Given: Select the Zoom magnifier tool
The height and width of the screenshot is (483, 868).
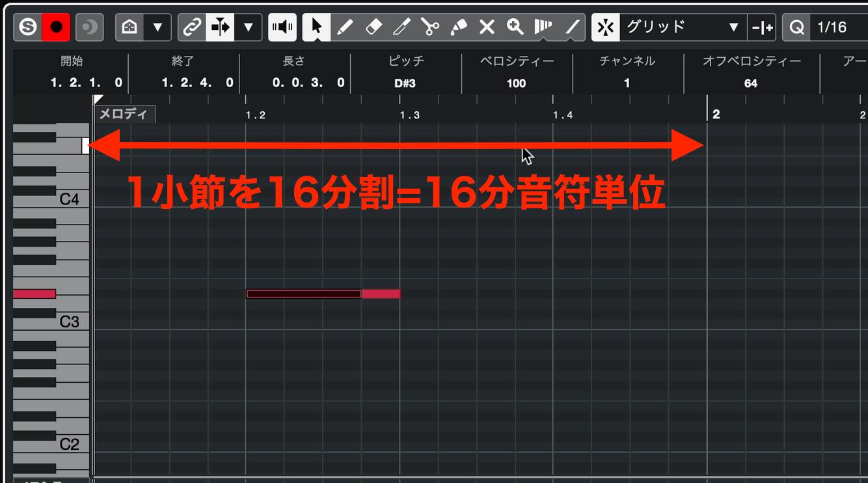Looking at the screenshot, I should point(515,27).
